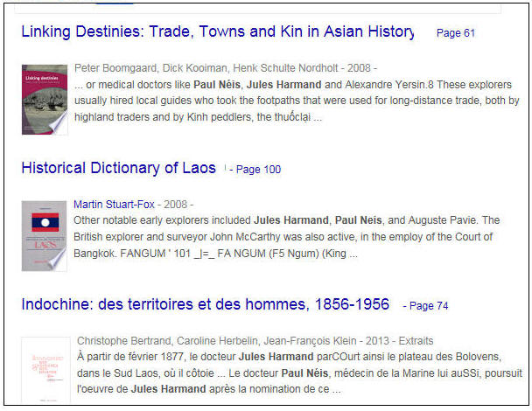Open the Indochine: des territoires et des hommes title

click(x=205, y=304)
